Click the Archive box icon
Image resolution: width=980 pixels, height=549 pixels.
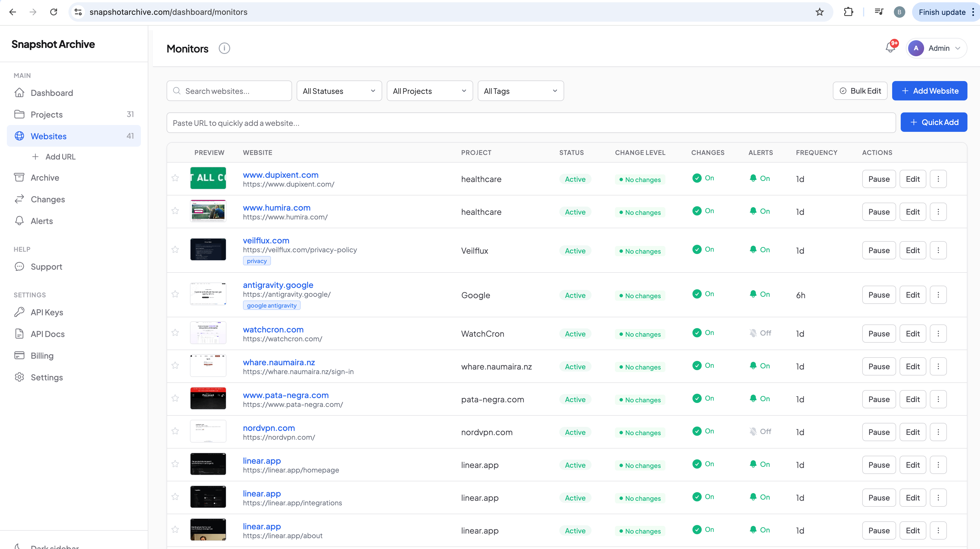(x=19, y=177)
